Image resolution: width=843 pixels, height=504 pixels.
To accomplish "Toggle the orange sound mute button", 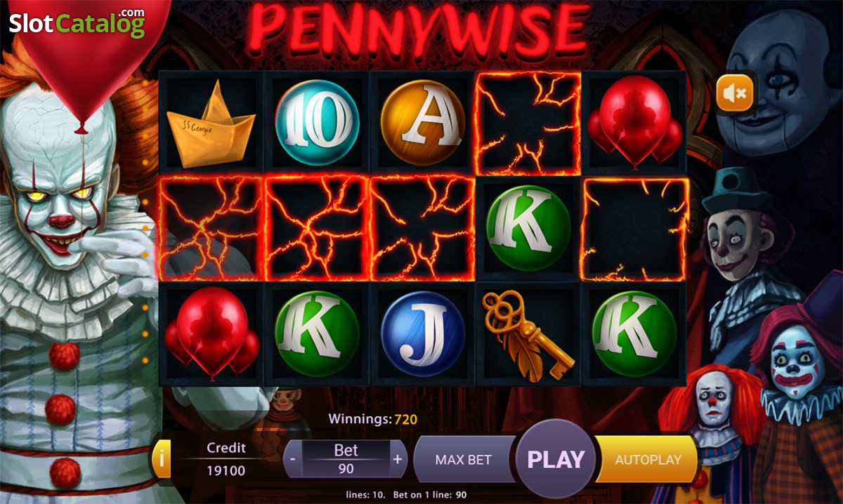I will coord(735,93).
